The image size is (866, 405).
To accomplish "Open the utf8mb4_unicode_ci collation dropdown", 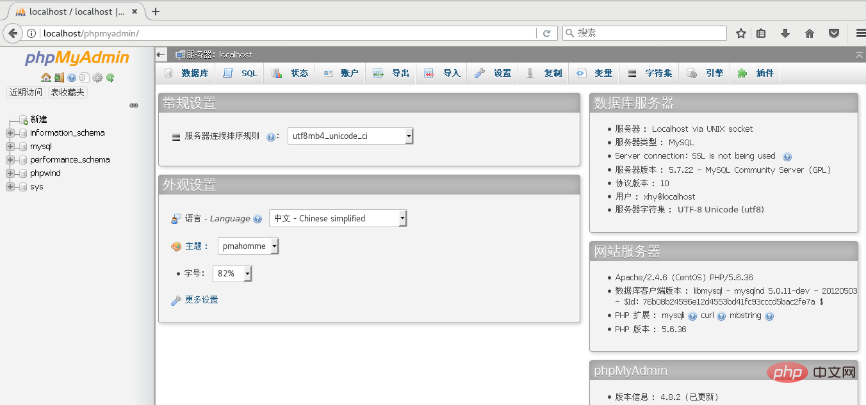I will coord(350,136).
